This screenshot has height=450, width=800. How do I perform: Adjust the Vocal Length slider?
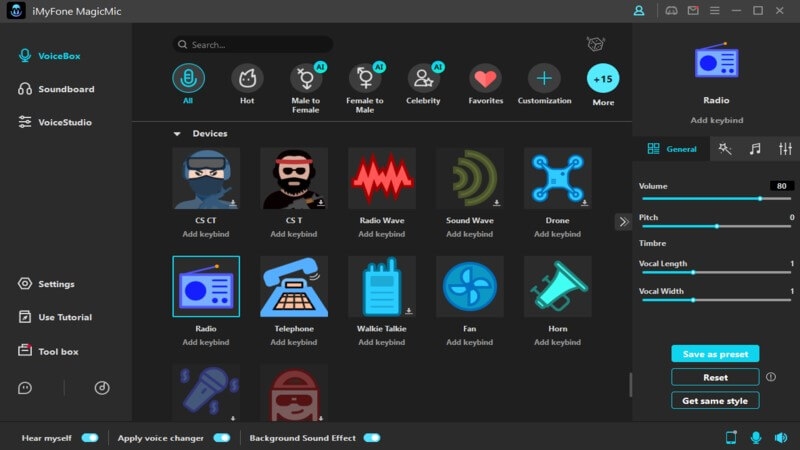[x=716, y=272]
